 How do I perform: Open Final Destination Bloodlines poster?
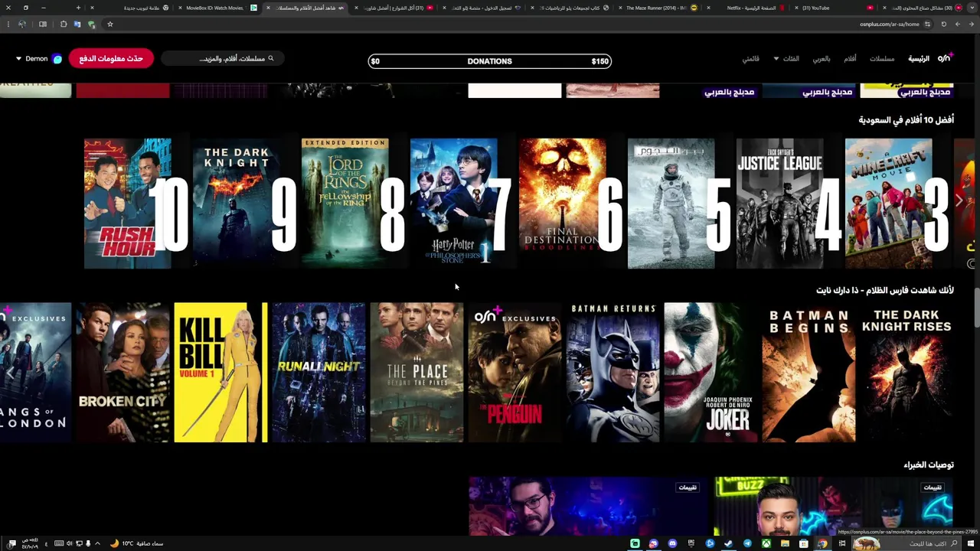tap(563, 204)
